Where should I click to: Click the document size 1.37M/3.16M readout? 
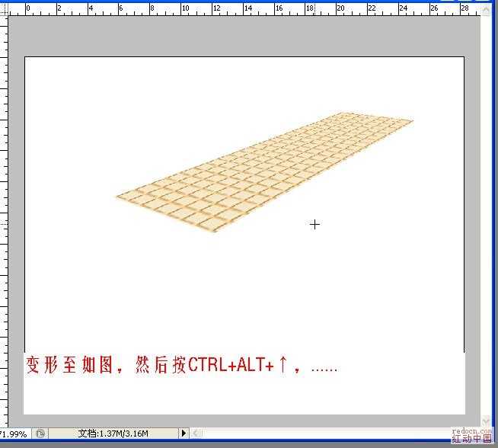pos(113,434)
